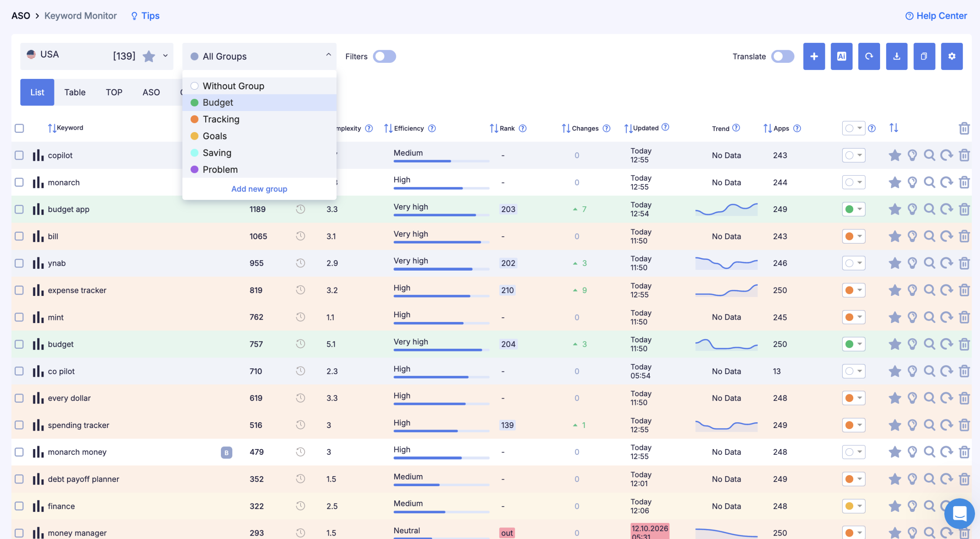Image resolution: width=980 pixels, height=539 pixels.
Task: Click the copy keywords icon
Action: [x=924, y=56]
